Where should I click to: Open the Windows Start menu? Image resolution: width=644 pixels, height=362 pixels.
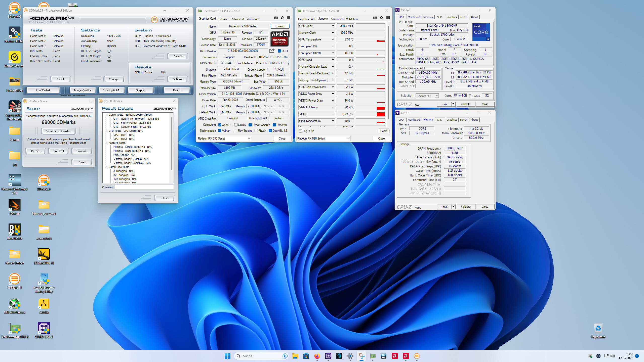point(227,356)
